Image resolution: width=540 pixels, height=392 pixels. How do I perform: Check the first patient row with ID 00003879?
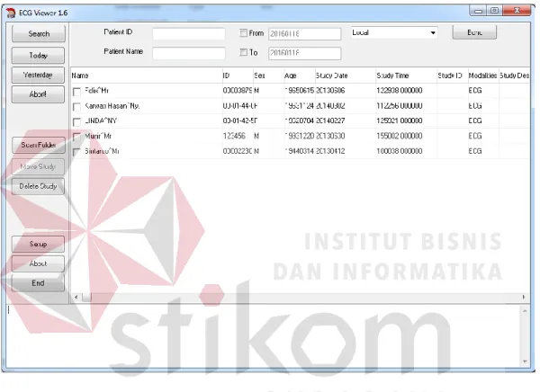(76, 92)
